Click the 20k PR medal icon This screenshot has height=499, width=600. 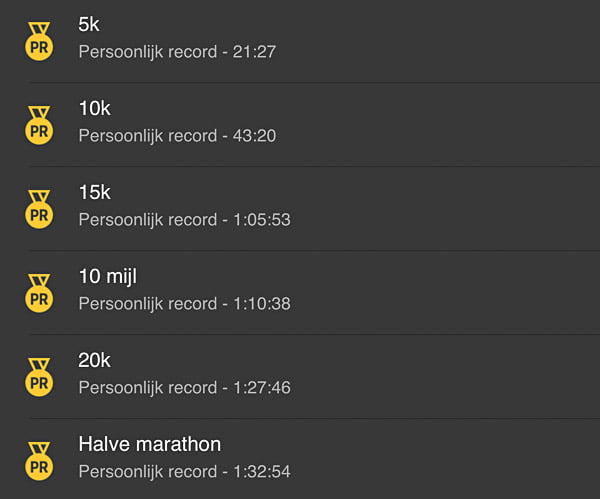(39, 377)
